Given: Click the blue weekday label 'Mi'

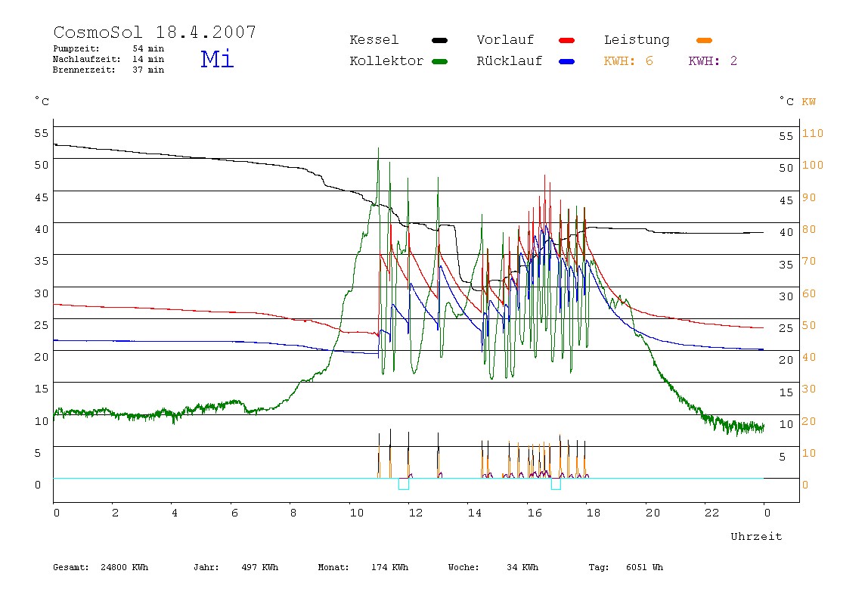Looking at the screenshot, I should pyautogui.click(x=217, y=59).
